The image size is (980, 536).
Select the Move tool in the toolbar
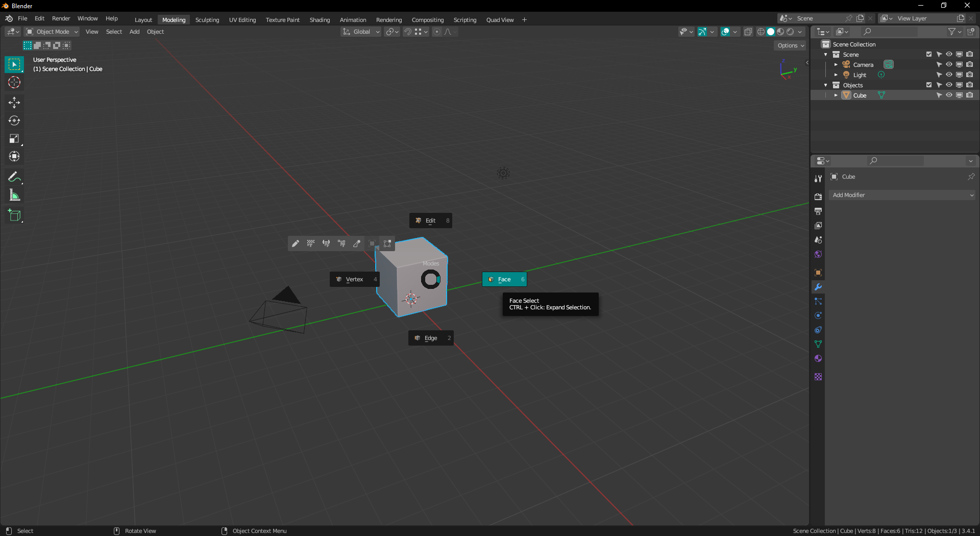pos(14,102)
